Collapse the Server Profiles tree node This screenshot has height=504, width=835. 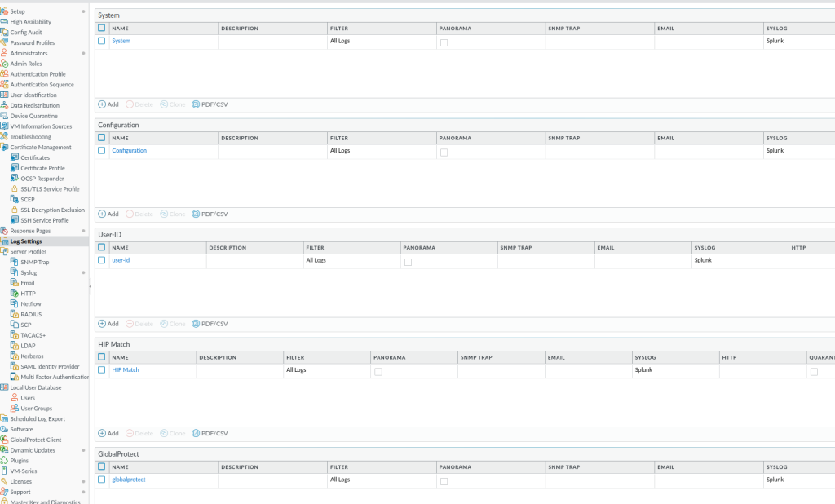coord(4,251)
